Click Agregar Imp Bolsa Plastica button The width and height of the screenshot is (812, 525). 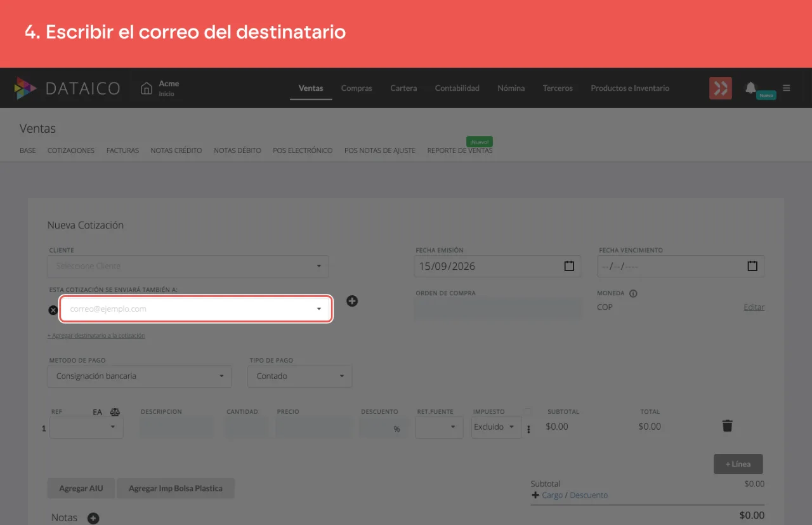coord(176,488)
